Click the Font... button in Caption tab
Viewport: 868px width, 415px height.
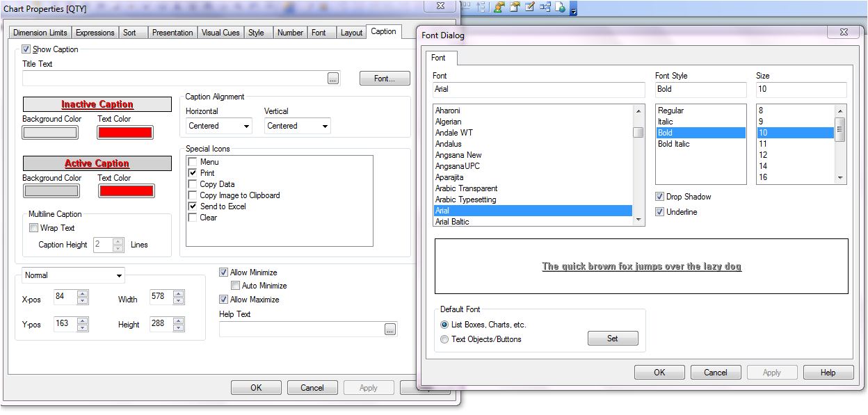[x=385, y=79]
